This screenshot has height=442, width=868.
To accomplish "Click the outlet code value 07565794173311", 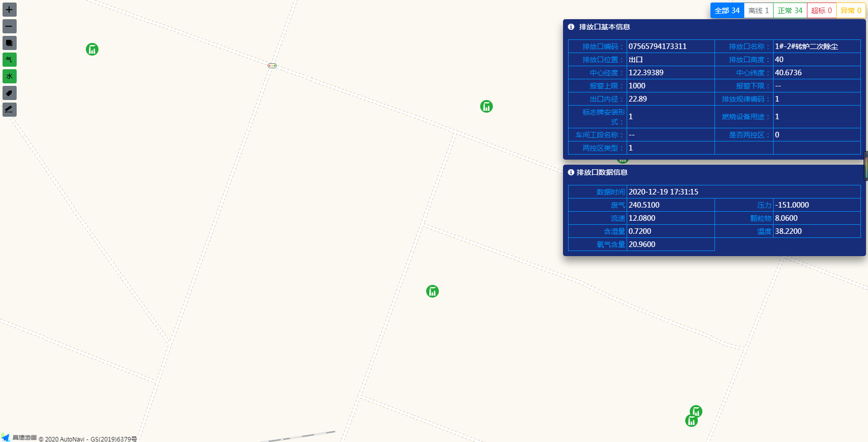I will [x=657, y=46].
